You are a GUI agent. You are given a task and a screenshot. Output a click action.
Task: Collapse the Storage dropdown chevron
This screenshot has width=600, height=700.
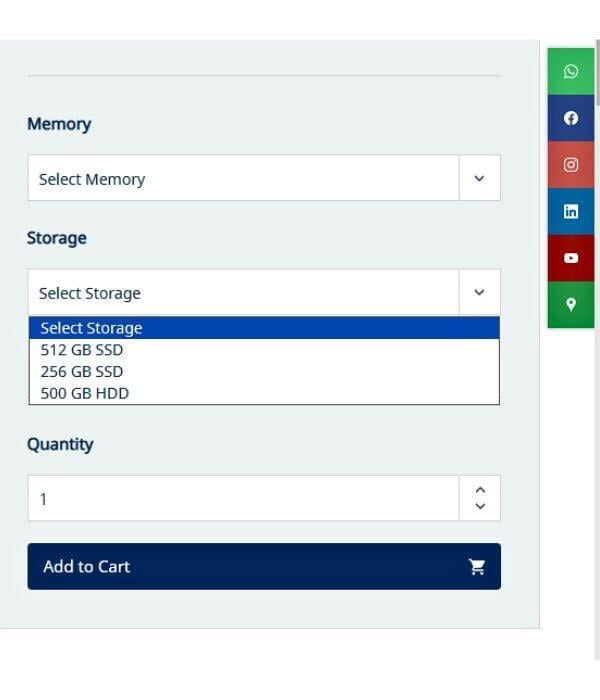click(x=479, y=293)
